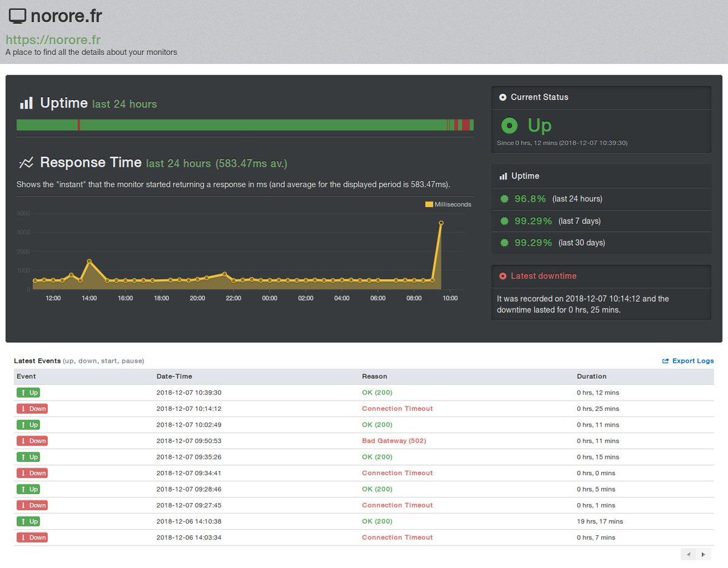Click the first red segment in uptime bar
The height and width of the screenshot is (568, 728).
pyautogui.click(x=79, y=125)
